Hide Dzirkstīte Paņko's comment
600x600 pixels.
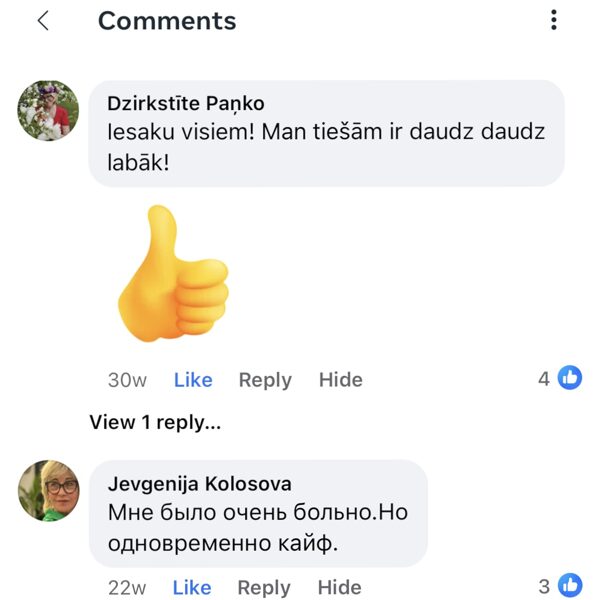pos(340,380)
